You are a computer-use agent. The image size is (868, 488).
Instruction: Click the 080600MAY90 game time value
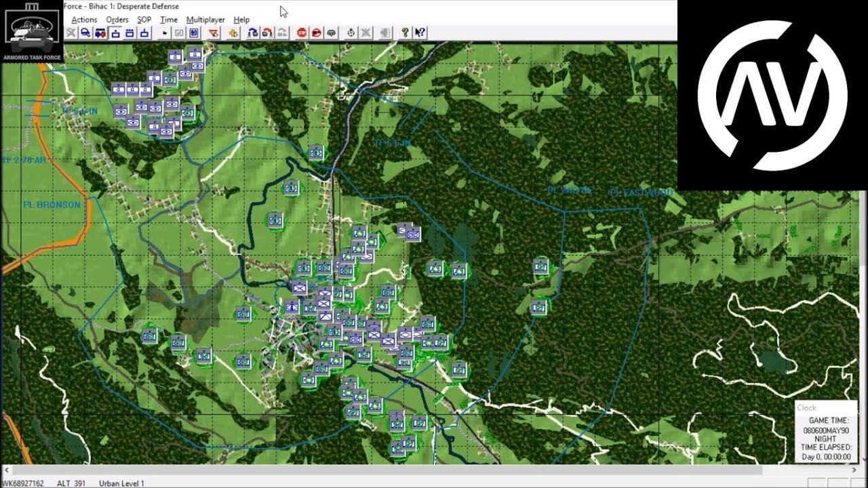coord(826,430)
